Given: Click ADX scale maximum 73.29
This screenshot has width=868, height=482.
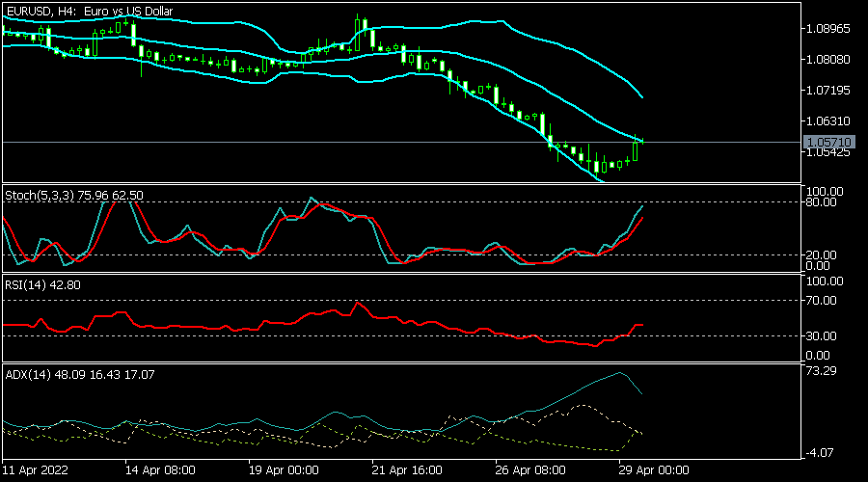Looking at the screenshot, I should coord(821,370).
